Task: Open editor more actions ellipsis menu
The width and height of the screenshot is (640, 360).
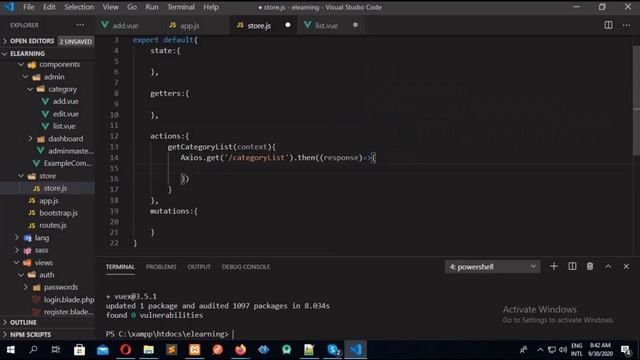Action: pos(626,25)
